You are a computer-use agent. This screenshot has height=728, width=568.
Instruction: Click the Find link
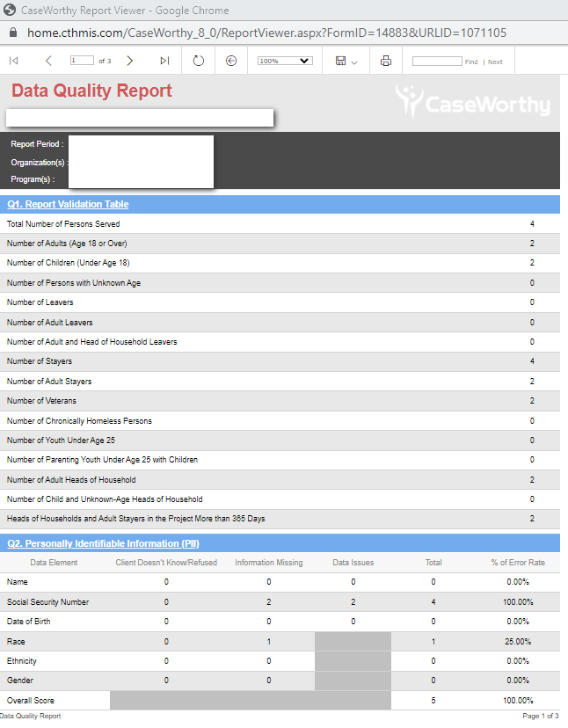coord(471,62)
